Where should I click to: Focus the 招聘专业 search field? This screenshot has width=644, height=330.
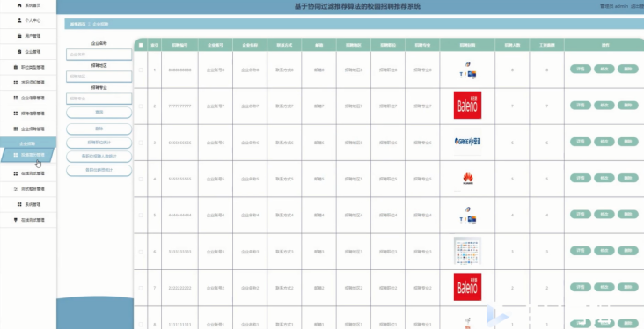(99, 99)
